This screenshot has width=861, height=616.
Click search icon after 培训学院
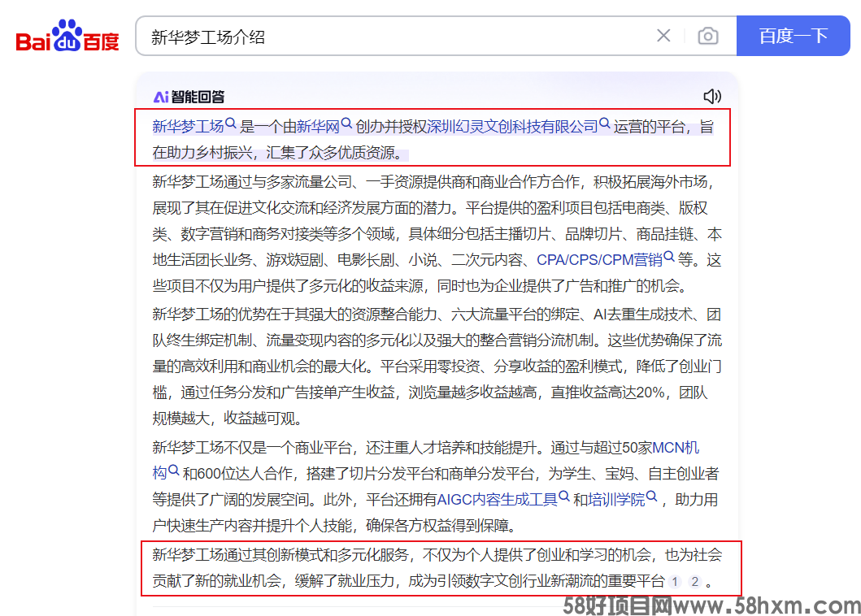(652, 497)
